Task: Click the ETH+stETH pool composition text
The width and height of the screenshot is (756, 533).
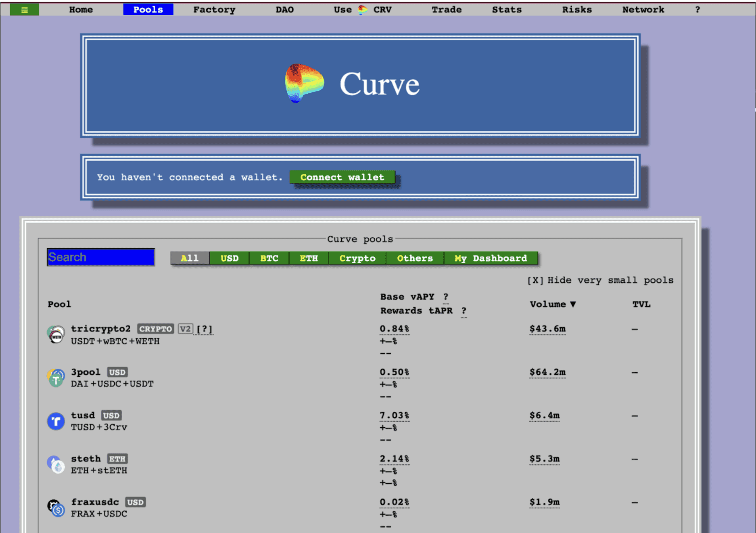Action: click(x=99, y=470)
